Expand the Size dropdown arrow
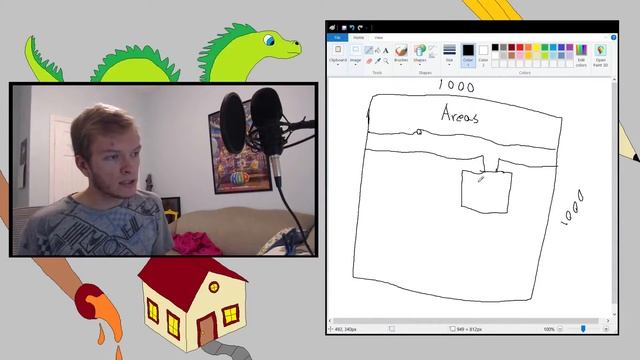This screenshot has height=360, width=640. [x=449, y=64]
